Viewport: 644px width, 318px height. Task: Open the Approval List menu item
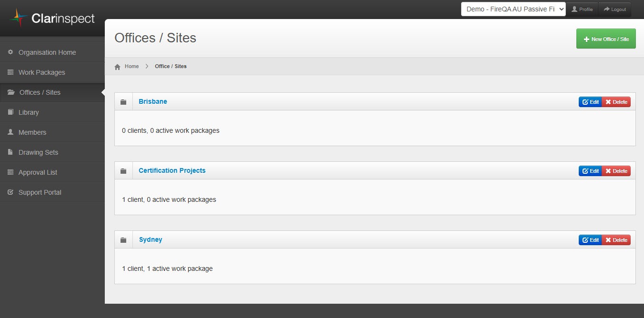coord(38,172)
